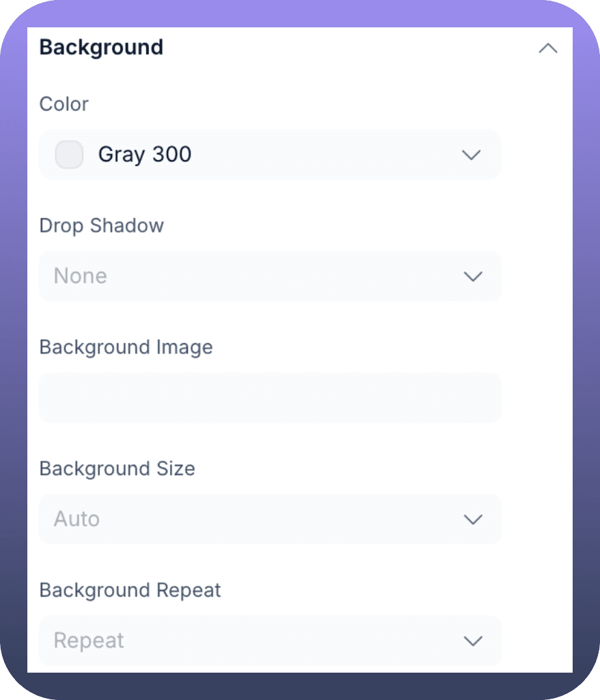This screenshot has height=700, width=600.
Task: Click the Background Size field label
Action: 117,469
